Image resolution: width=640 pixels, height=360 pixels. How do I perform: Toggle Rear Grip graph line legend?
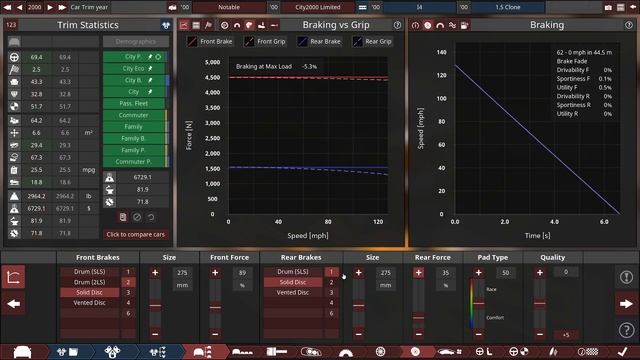373,41
